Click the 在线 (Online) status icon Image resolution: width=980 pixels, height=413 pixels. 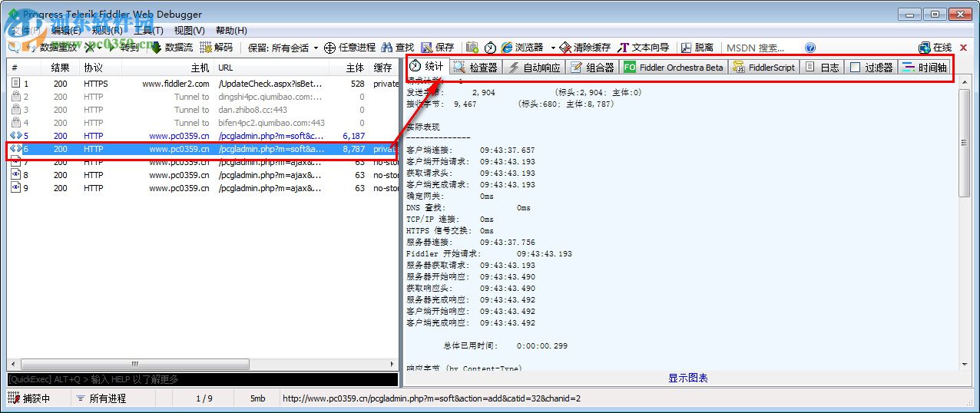935,48
